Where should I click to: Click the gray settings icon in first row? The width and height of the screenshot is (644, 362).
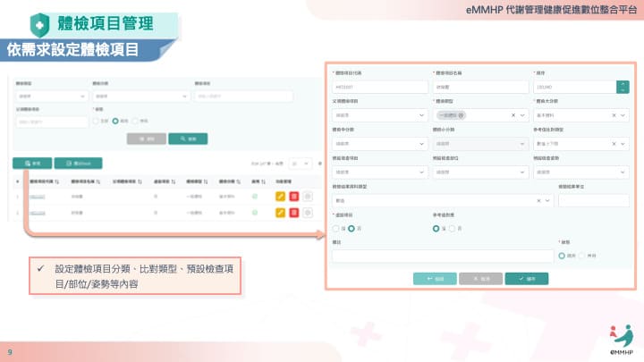pos(308,196)
